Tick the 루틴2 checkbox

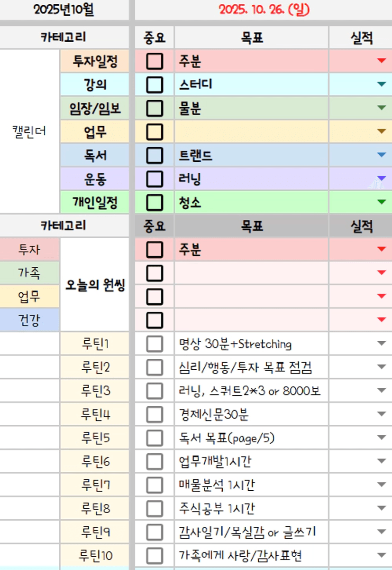click(155, 367)
